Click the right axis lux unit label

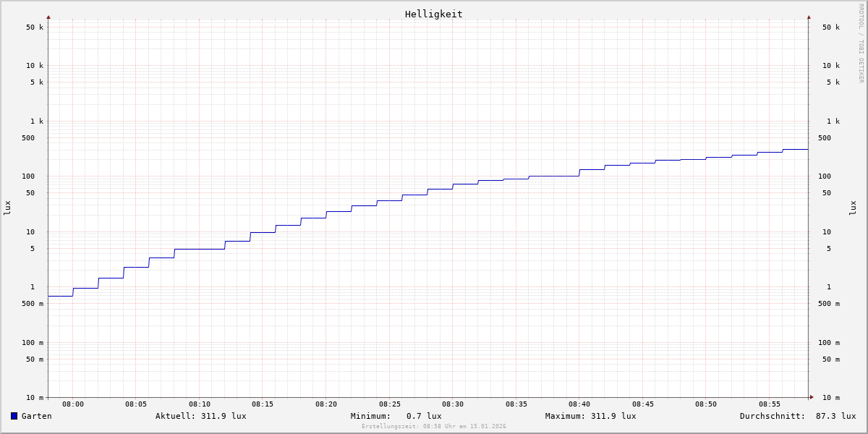[x=853, y=208]
